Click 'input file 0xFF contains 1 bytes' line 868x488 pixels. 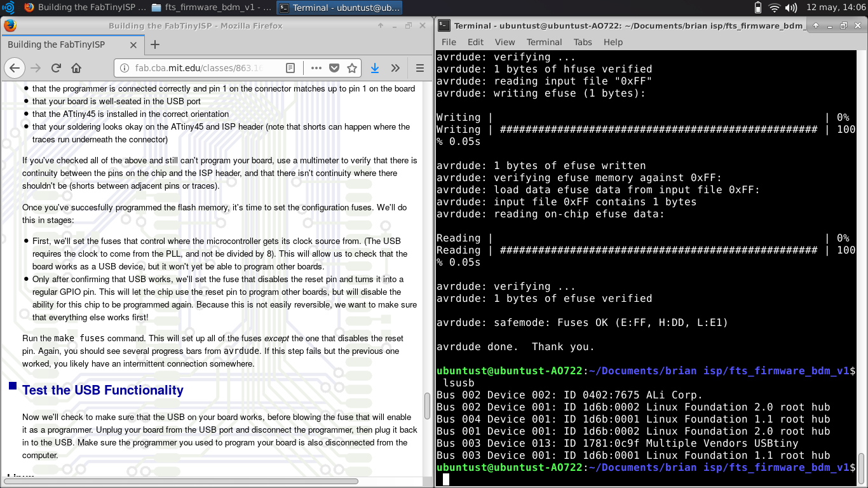pyautogui.click(x=566, y=201)
